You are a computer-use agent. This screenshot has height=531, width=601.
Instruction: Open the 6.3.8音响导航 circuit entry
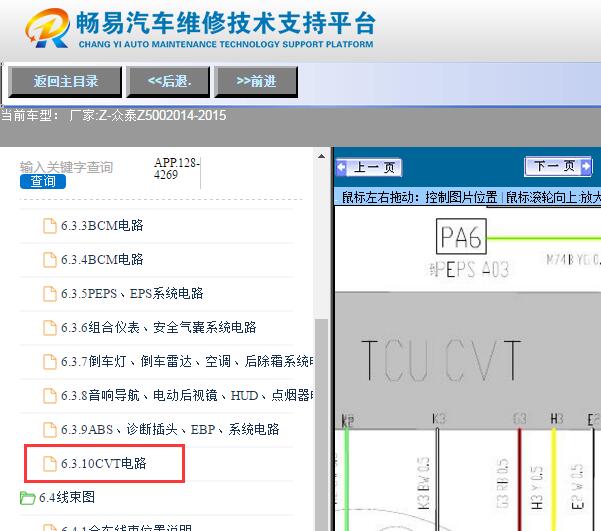pos(187,395)
